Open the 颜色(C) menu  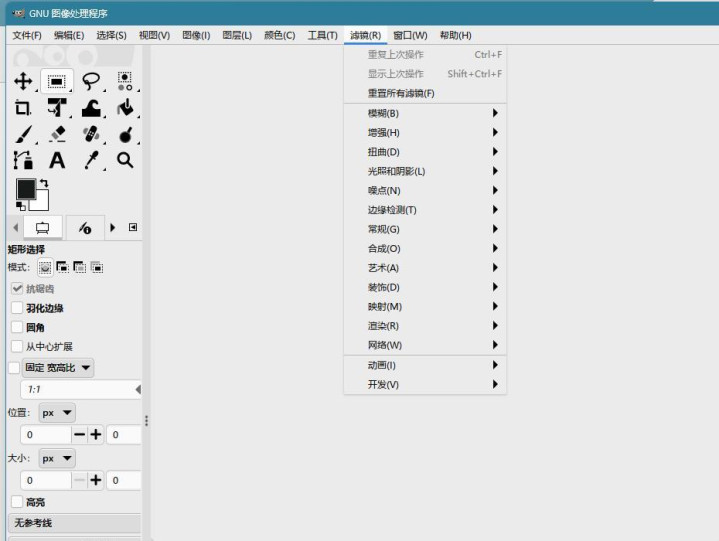pyautogui.click(x=279, y=35)
